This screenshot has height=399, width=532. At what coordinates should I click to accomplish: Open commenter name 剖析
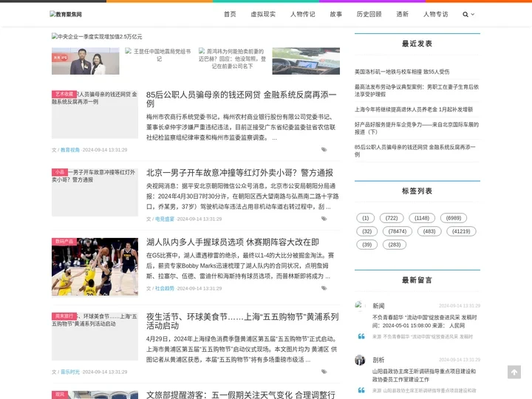(378, 360)
